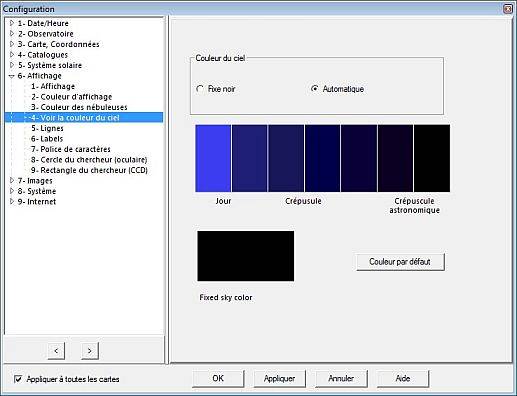Click the fifth sky color swatch

click(x=359, y=158)
